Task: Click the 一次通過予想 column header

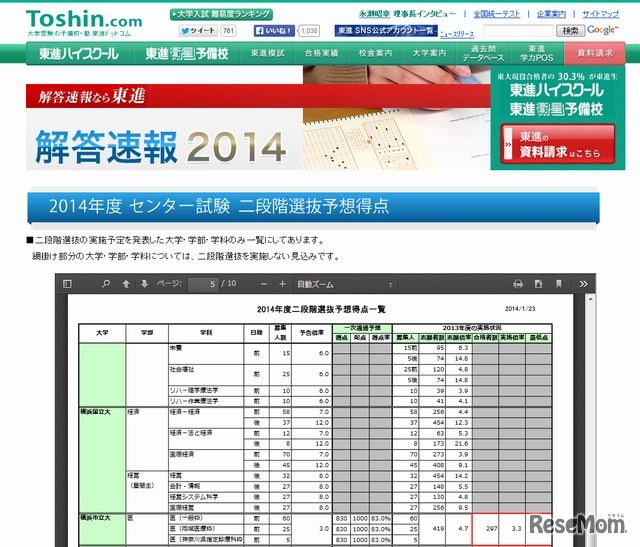Action: 362,328
